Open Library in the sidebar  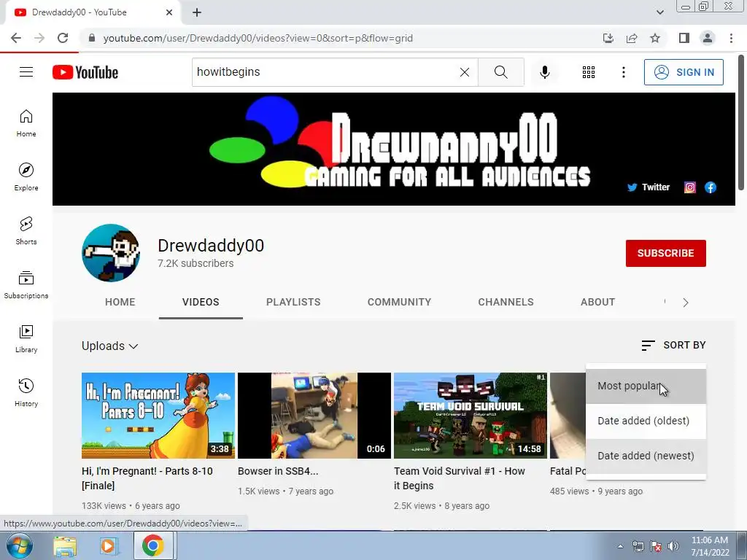pyautogui.click(x=26, y=338)
